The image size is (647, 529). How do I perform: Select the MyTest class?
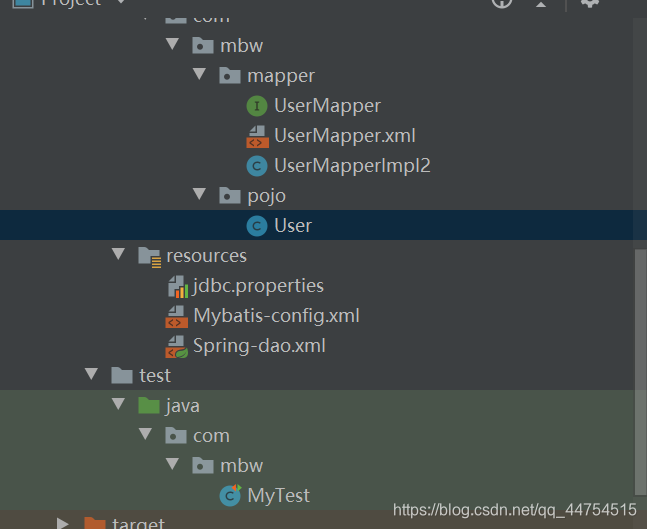pyautogui.click(x=279, y=496)
